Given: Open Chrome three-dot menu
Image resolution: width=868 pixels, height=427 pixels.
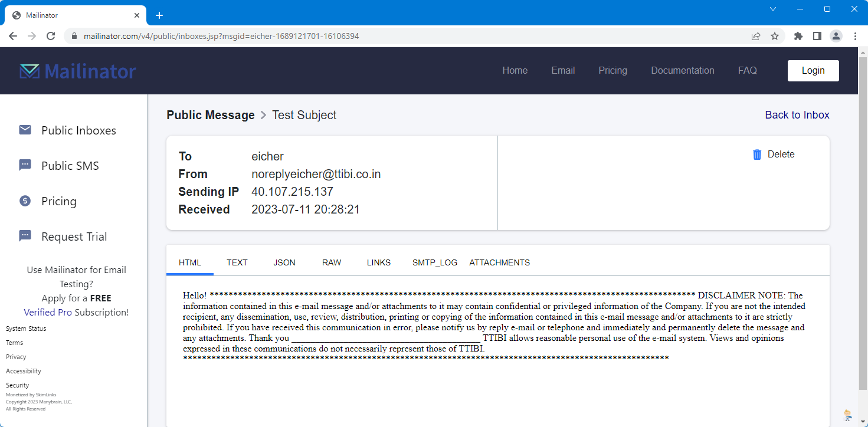Looking at the screenshot, I should pos(855,36).
